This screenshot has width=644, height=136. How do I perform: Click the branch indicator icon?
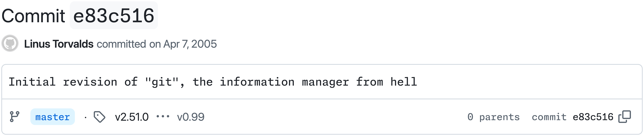pyautogui.click(x=15, y=117)
